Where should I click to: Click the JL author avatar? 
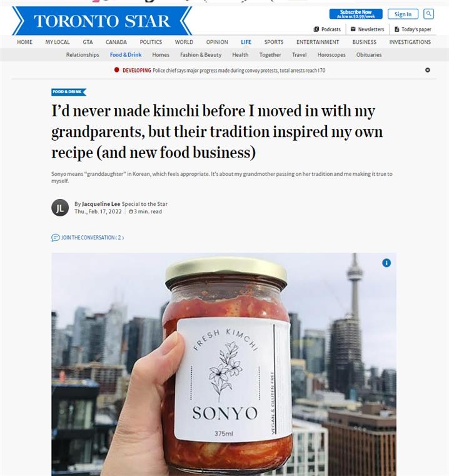60,208
